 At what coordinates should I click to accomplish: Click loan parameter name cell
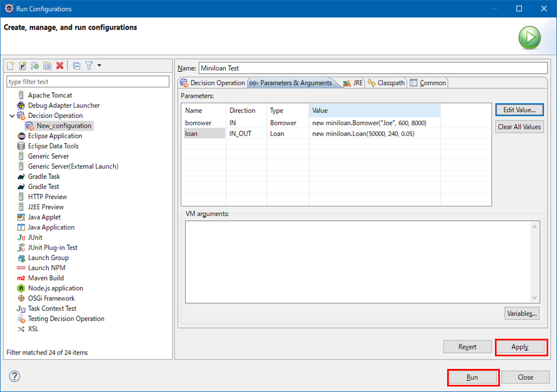click(x=204, y=133)
